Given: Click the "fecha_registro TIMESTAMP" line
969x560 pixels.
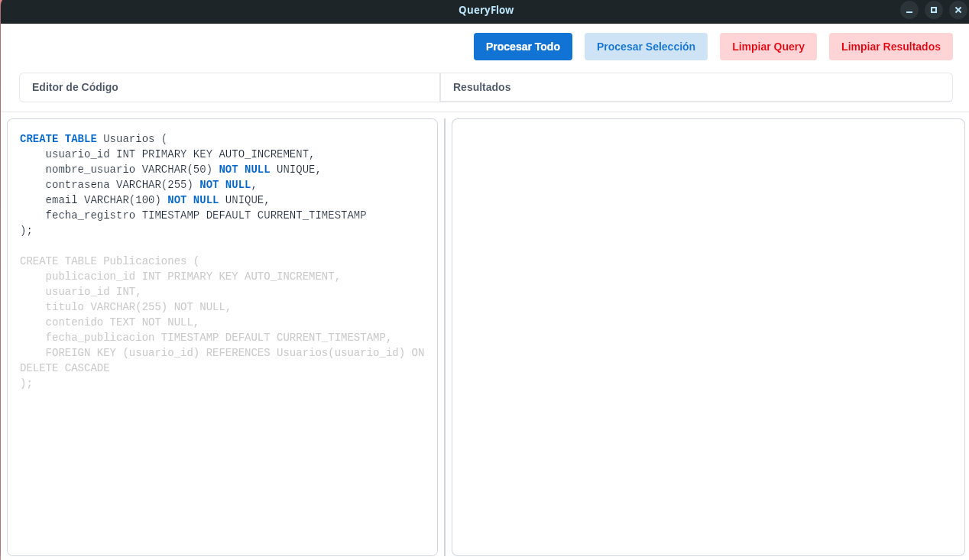Looking at the screenshot, I should 206,215.
